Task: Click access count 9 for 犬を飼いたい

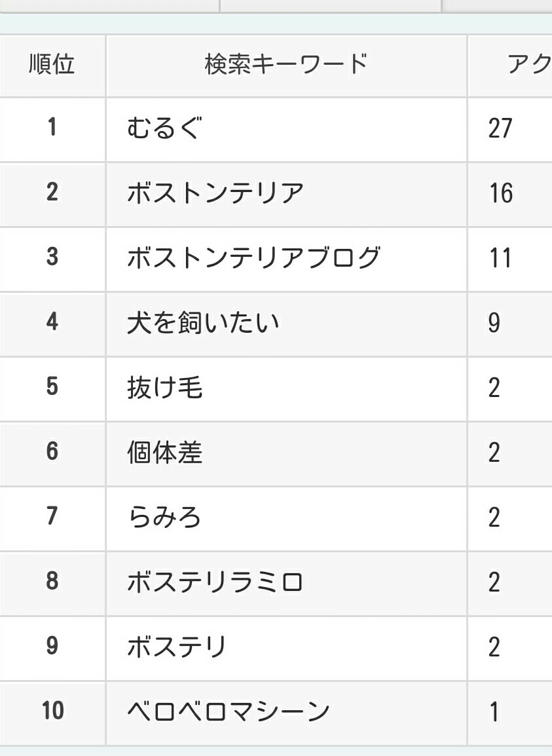Action: point(494,322)
